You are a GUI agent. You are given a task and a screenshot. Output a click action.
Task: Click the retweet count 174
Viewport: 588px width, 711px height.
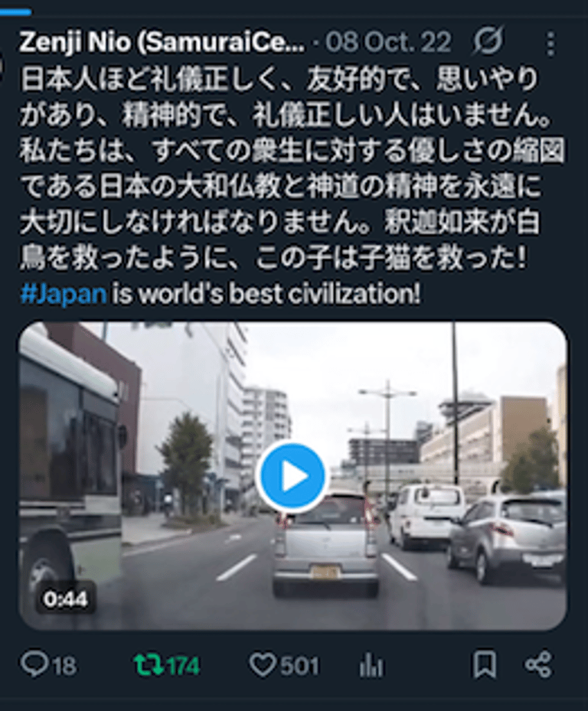[x=183, y=666]
